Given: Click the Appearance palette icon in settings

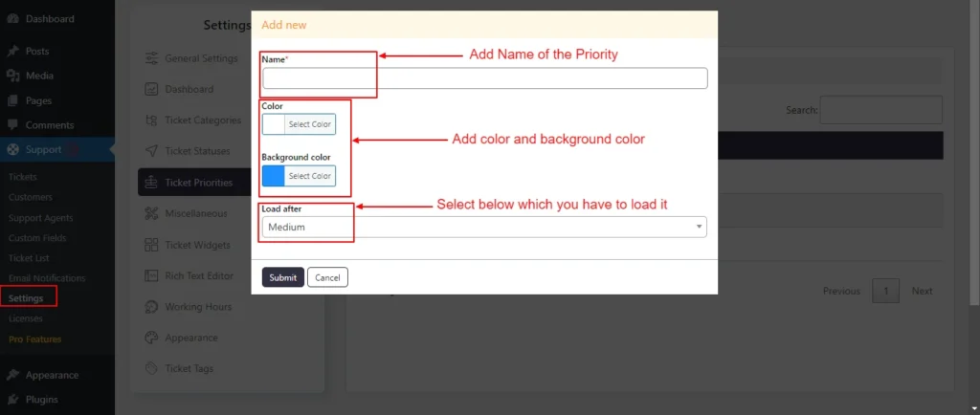Looking at the screenshot, I should point(151,338).
